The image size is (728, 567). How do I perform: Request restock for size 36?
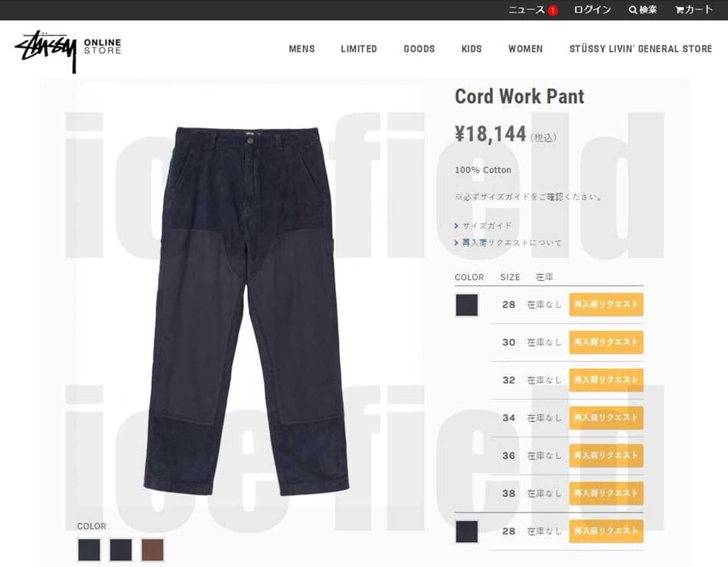[x=606, y=456]
